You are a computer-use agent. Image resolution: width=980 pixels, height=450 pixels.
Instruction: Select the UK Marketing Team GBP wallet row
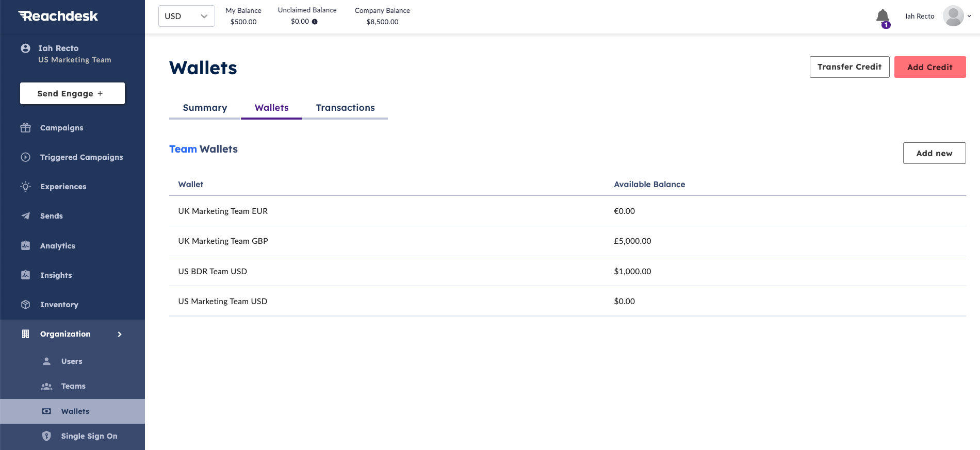567,241
